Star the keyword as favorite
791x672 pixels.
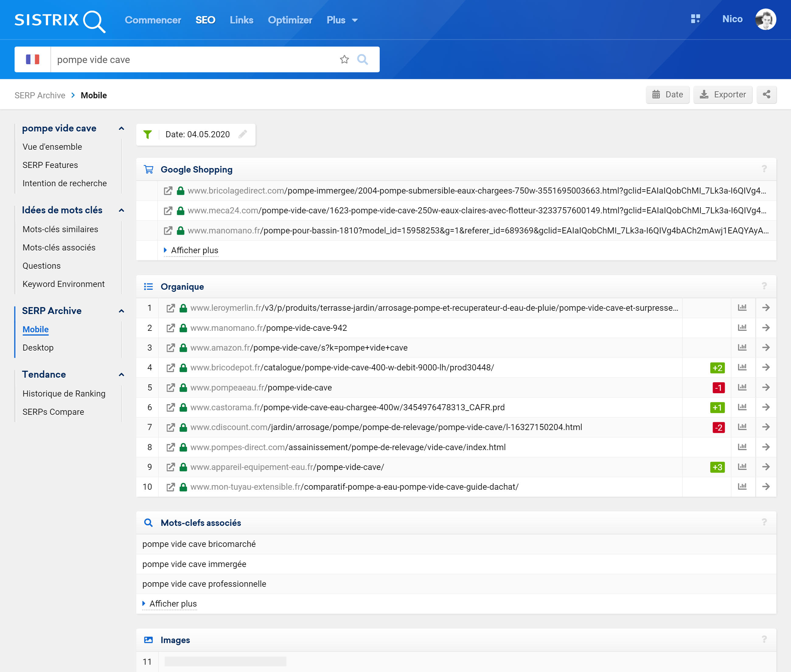(344, 59)
